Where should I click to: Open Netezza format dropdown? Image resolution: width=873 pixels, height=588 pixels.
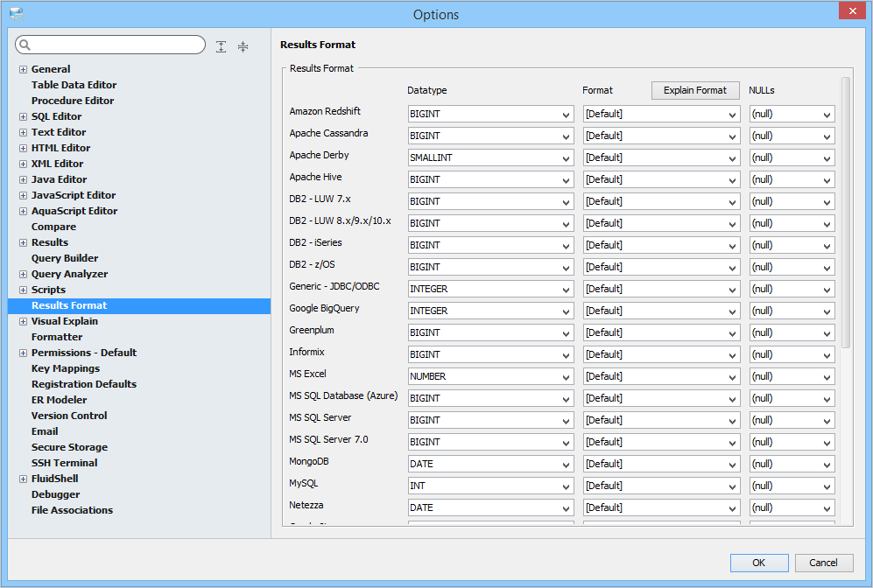661,507
